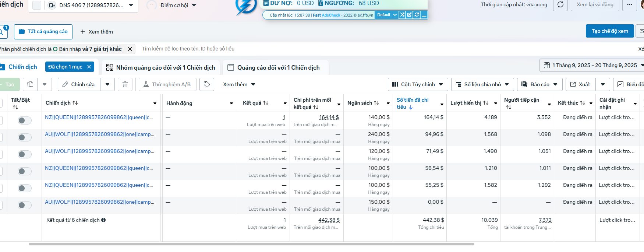Clear the 'Phân phối chiến dịch' filter X
Image resolution: width=644 pixels, height=252 pixels.
pos(130,49)
